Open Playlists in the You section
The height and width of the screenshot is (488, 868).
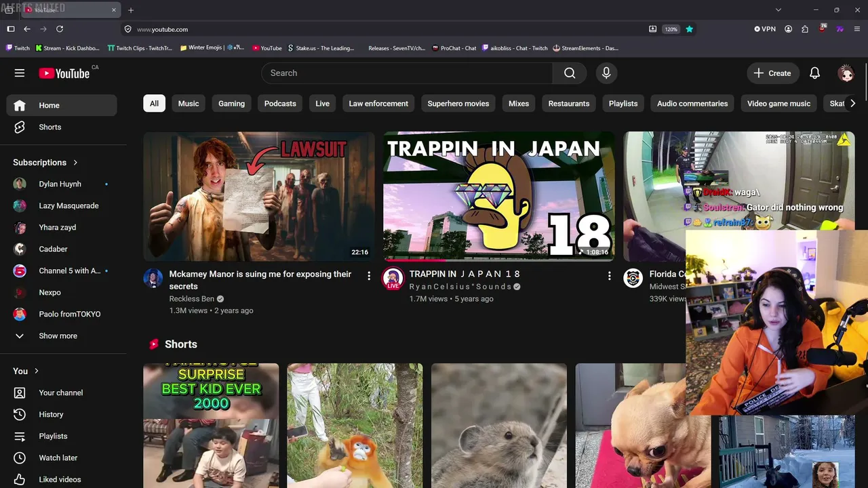tap(62, 436)
